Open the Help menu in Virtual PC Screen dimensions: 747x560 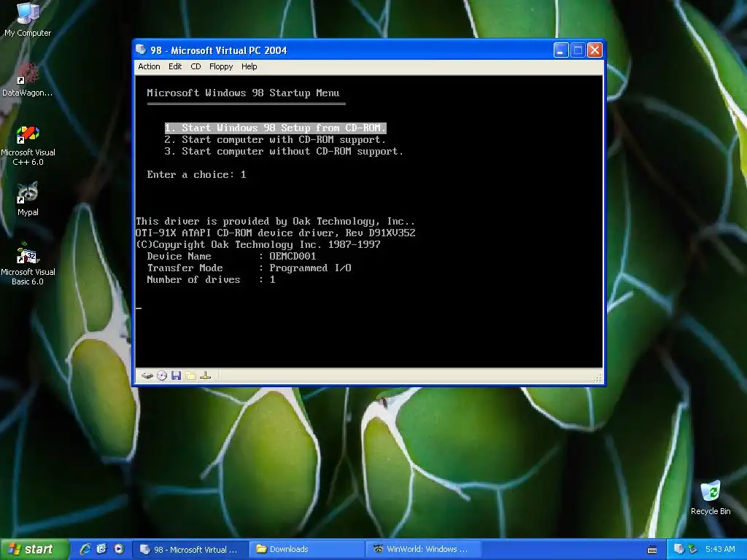(249, 66)
